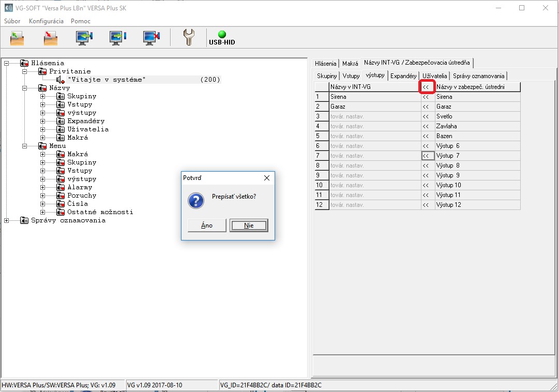The height and width of the screenshot is (392, 559).
Task: Confirm overwrite with the Áno button
Action: [206, 225]
